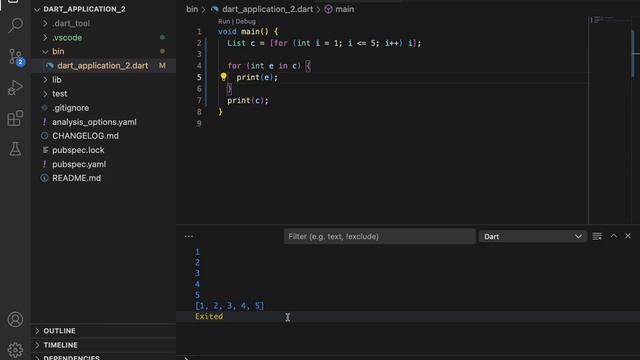
Task: Open dart_application_2.dart in explorer
Action: click(103, 66)
